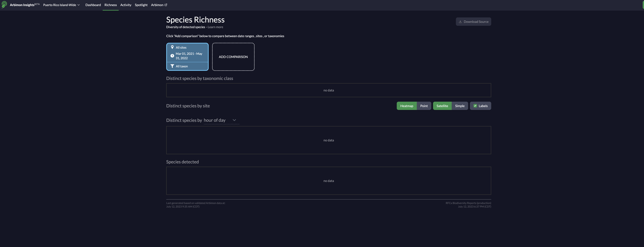Open the external Arbimon link
Viewport: 644px width, 247px height.
click(159, 5)
